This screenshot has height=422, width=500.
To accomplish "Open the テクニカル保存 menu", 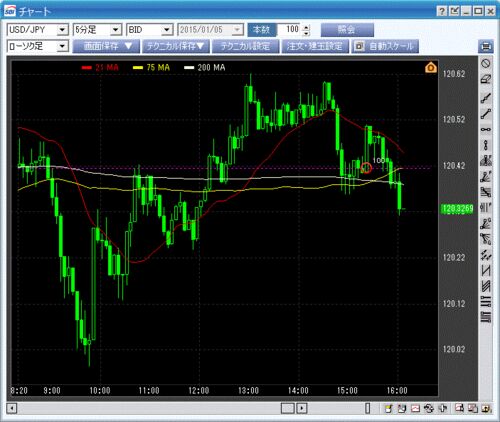I will point(176,46).
